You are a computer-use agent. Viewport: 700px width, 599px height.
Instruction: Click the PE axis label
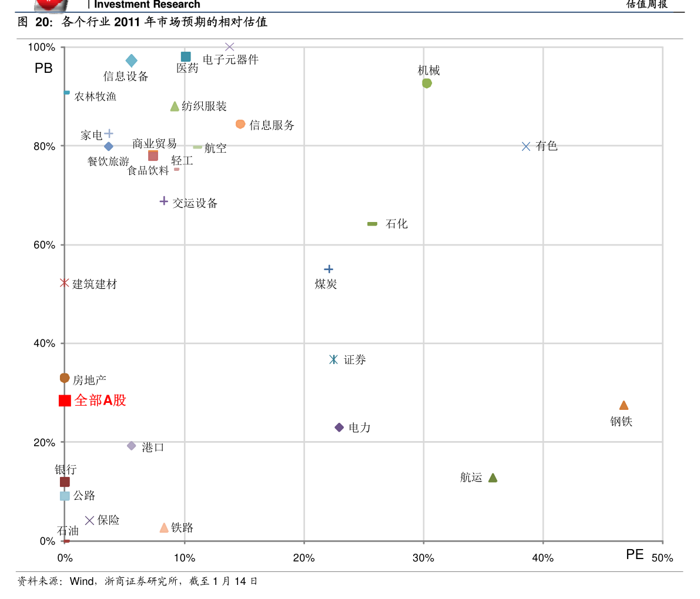(x=635, y=554)
